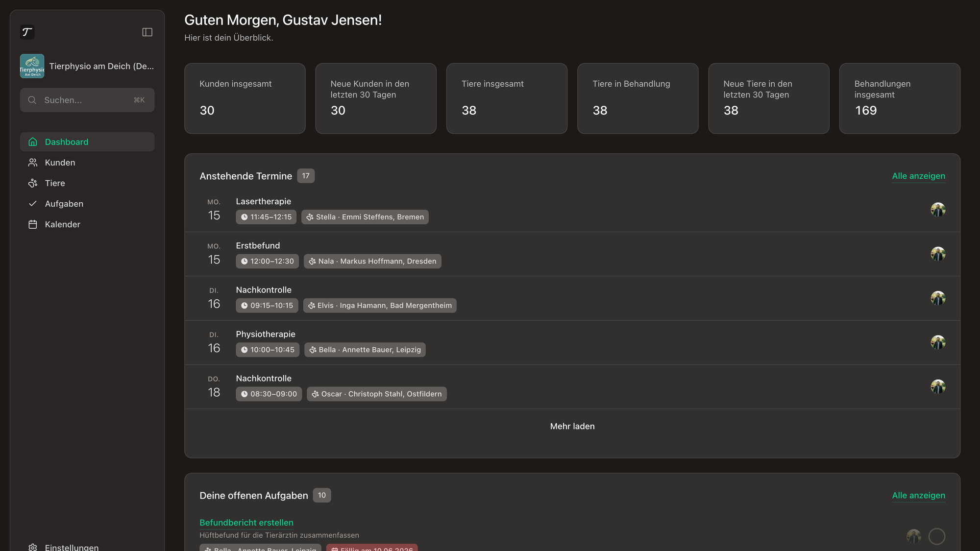Navigate to Aufgaben
The width and height of the screenshot is (980, 551).
87,203
